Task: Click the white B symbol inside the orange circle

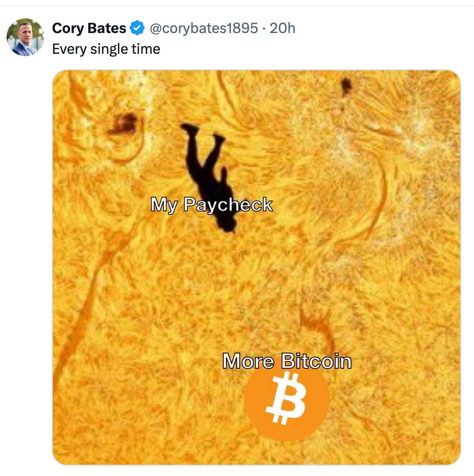Action: click(x=286, y=398)
